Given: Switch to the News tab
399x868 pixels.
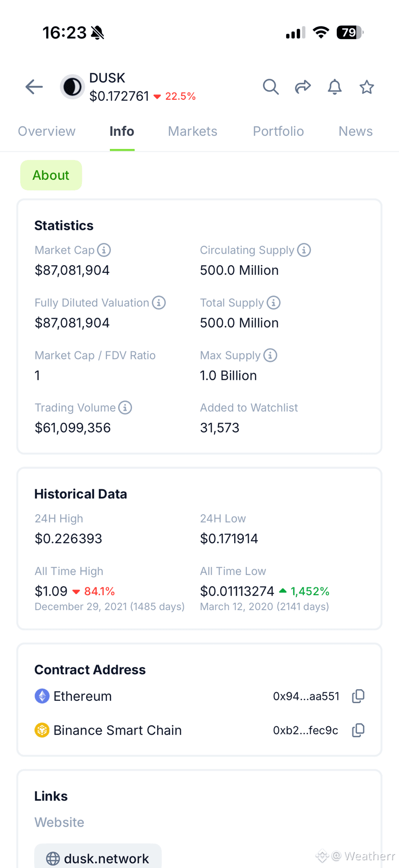Looking at the screenshot, I should pyautogui.click(x=356, y=132).
